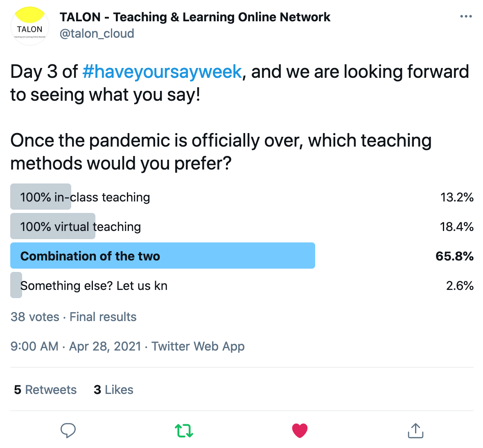This screenshot has height=448, width=483.
Task: Open the 9:00 AM · Apr 28, 2021 timestamp
Action: 76,346
